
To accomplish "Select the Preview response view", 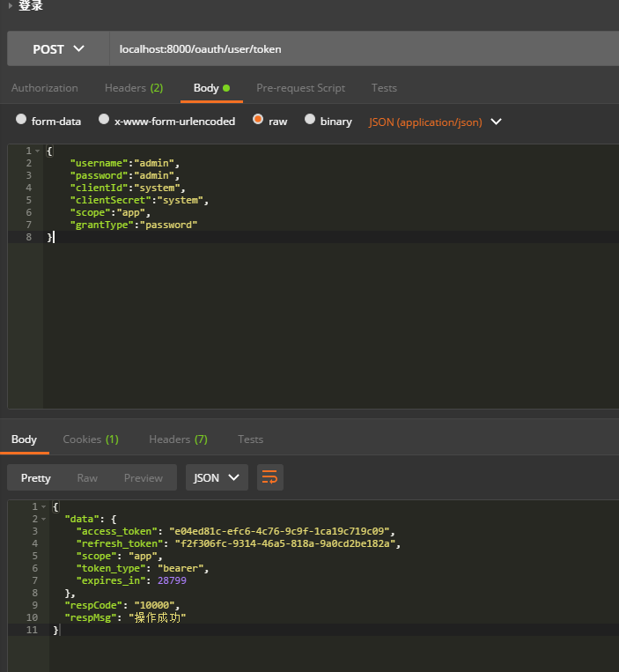I will [x=143, y=478].
